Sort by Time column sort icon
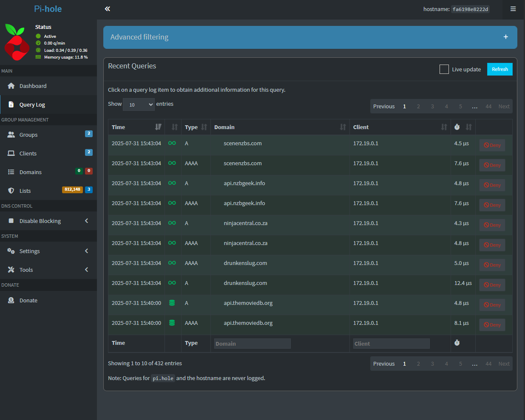Screen dimensions: 525x420 [x=158, y=127]
